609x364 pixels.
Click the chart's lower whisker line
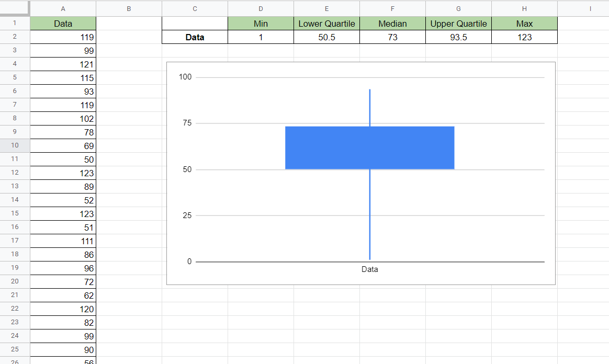(370, 214)
